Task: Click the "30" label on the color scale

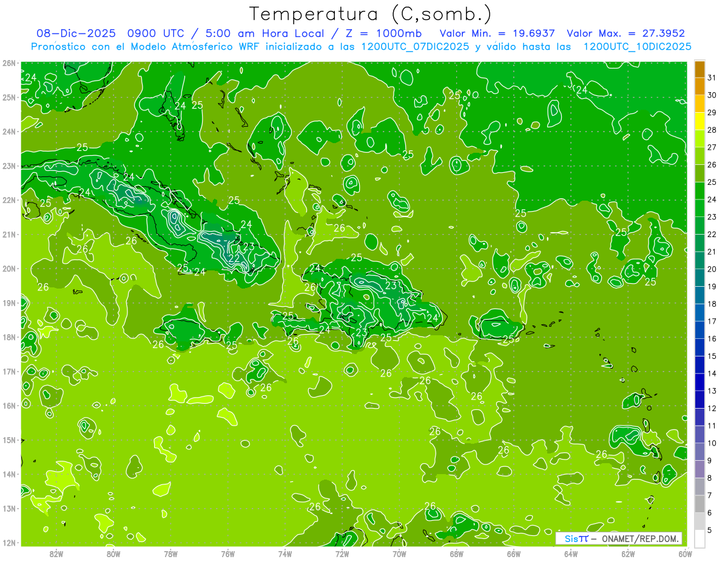Action: point(712,95)
